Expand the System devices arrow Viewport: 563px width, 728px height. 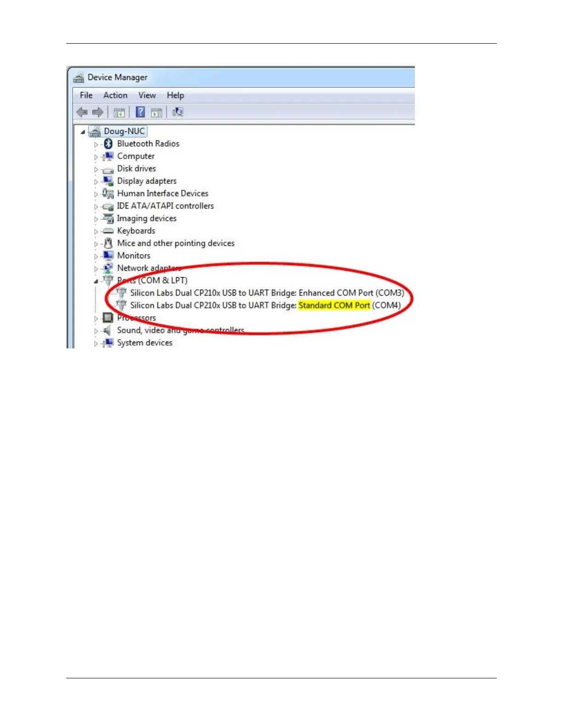[96, 343]
